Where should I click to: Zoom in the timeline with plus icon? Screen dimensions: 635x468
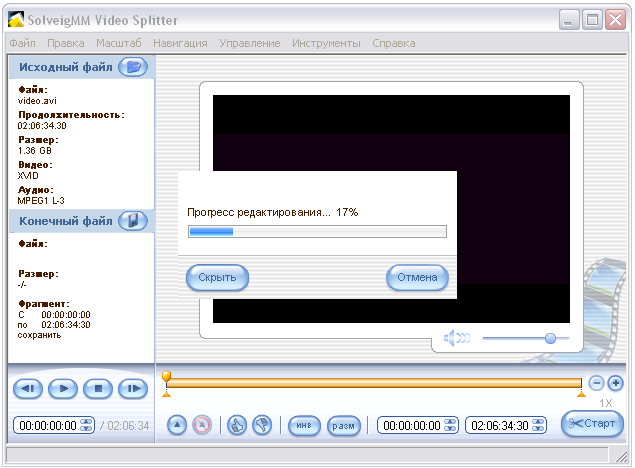(615, 383)
